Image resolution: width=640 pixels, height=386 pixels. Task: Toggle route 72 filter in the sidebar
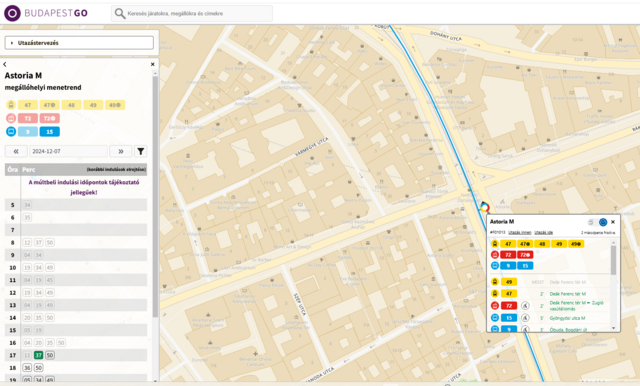tap(28, 118)
